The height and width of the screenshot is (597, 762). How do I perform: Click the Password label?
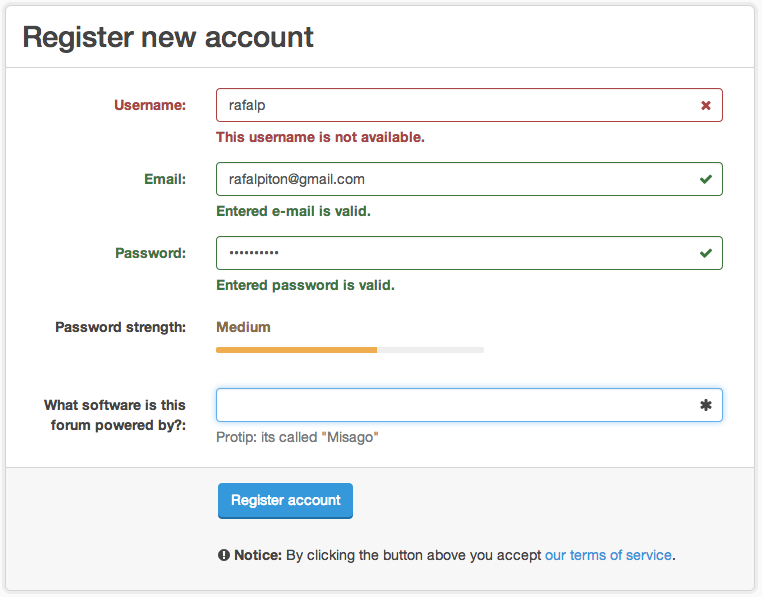click(151, 253)
